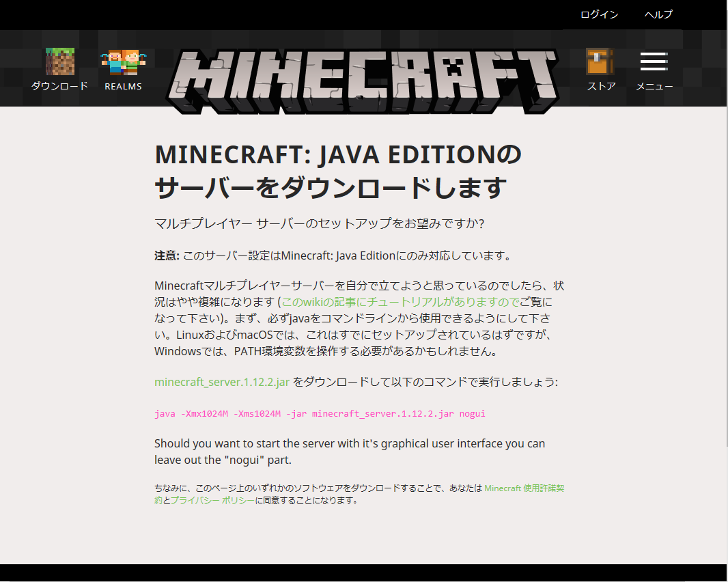Click the grass block download icon
Image resolution: width=728 pixels, height=582 pixels.
click(60, 61)
